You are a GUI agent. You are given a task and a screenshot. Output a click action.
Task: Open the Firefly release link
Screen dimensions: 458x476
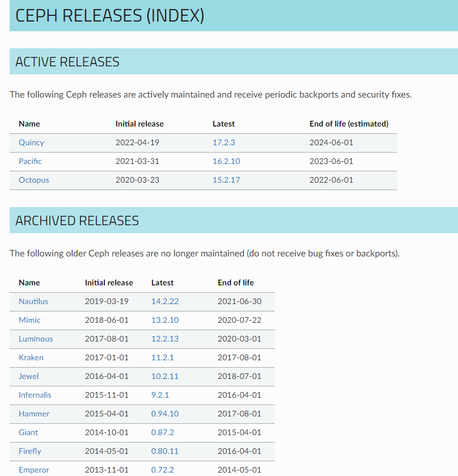coord(29,452)
